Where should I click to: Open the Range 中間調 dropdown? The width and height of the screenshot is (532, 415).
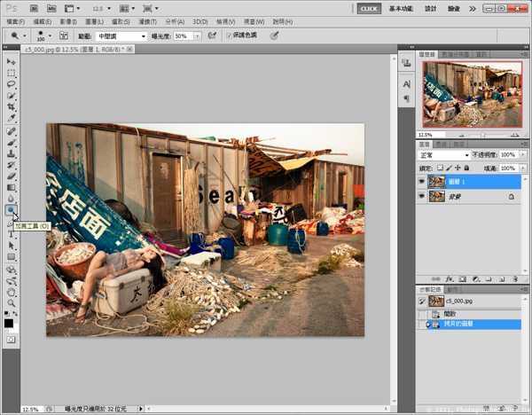pos(121,36)
